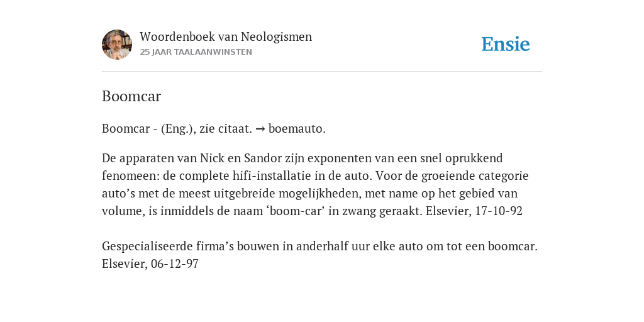
Task: Click the author avatar photo
Action: [x=117, y=45]
